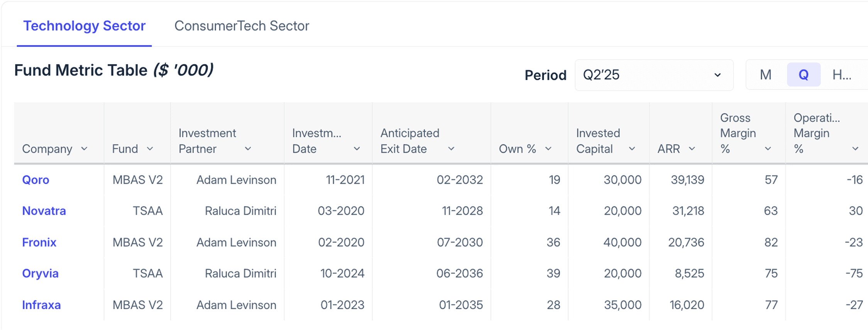
Task: Open the Period Q2'25 dropdown
Action: coord(653,75)
